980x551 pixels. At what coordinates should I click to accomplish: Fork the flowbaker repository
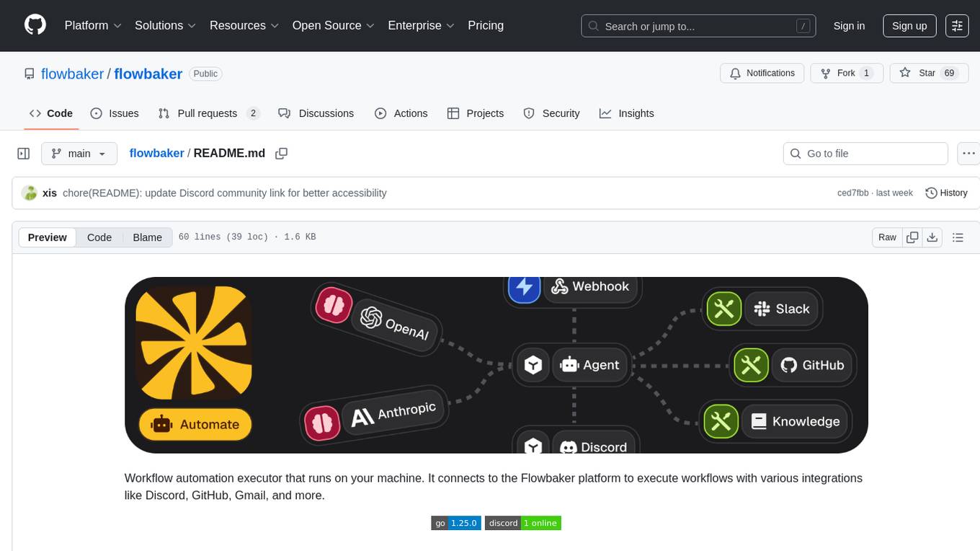click(x=847, y=73)
